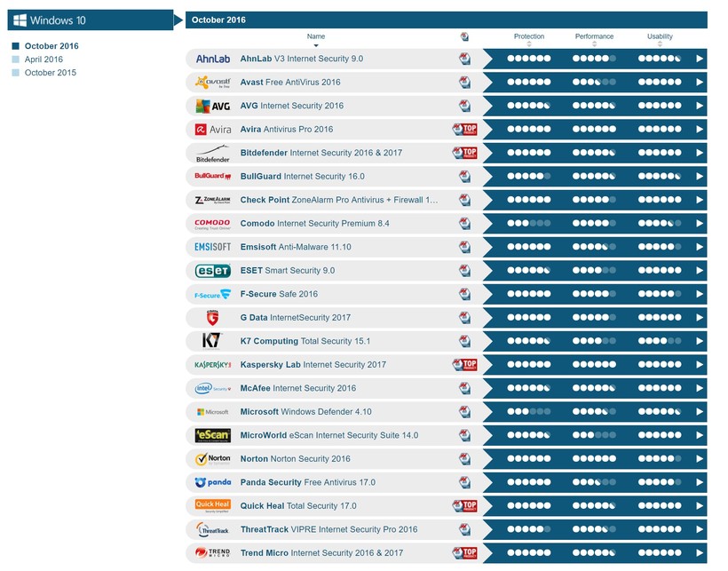This screenshot has width=728, height=571.
Task: Click the Microsoft logo icon
Action: coord(213,412)
